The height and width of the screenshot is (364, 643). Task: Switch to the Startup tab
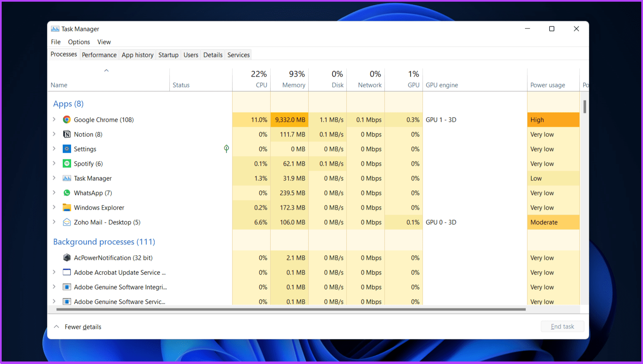tap(169, 55)
